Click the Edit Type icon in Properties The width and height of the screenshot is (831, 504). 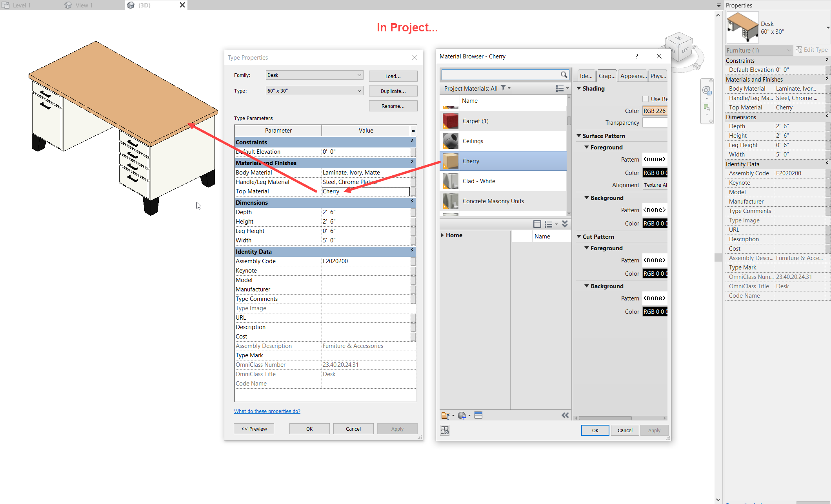[x=799, y=49]
